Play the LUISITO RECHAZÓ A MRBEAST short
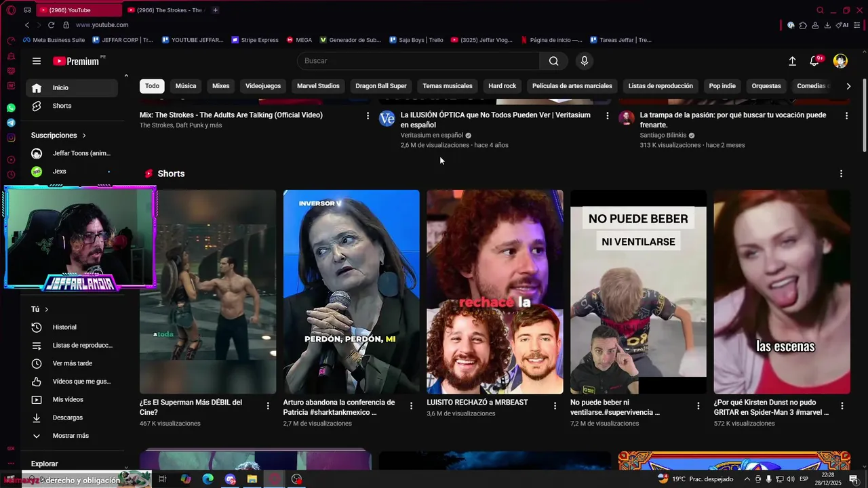 click(x=495, y=291)
